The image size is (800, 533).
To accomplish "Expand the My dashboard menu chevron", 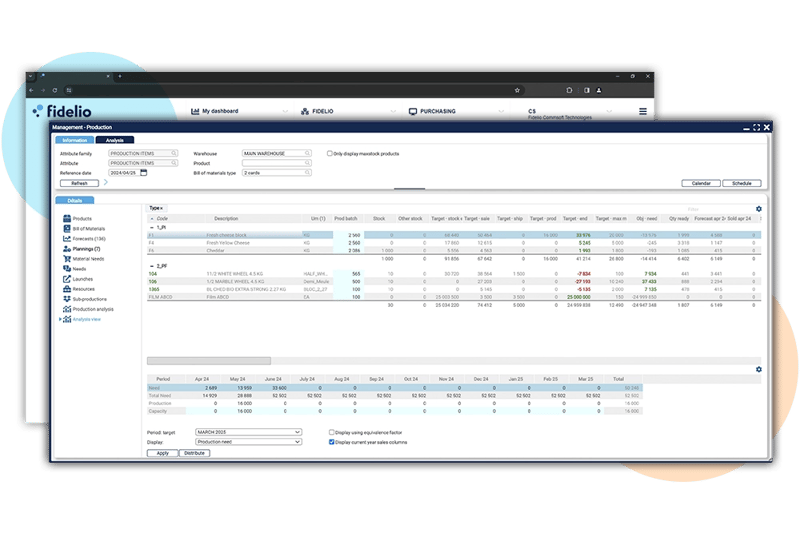I will coord(285,111).
